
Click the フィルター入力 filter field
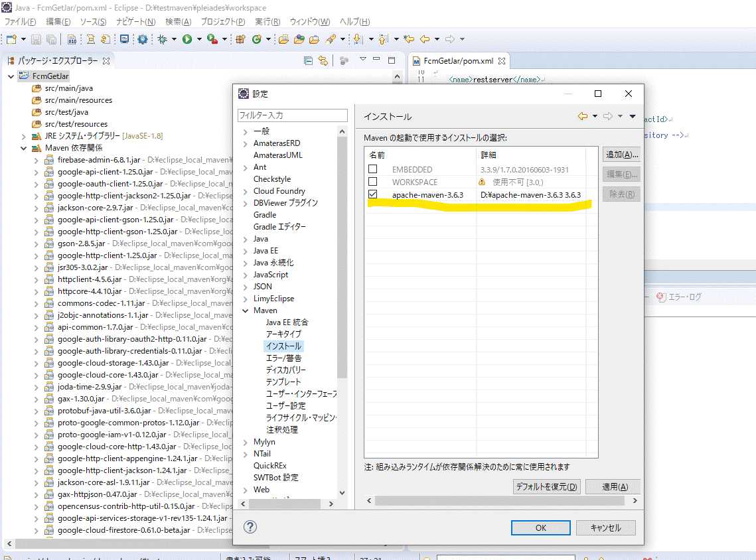point(292,115)
